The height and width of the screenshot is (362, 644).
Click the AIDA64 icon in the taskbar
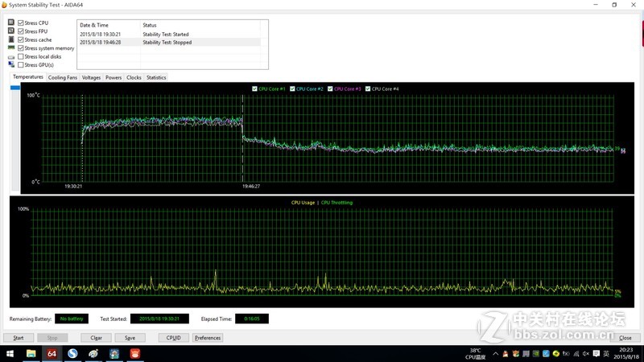tap(52, 353)
